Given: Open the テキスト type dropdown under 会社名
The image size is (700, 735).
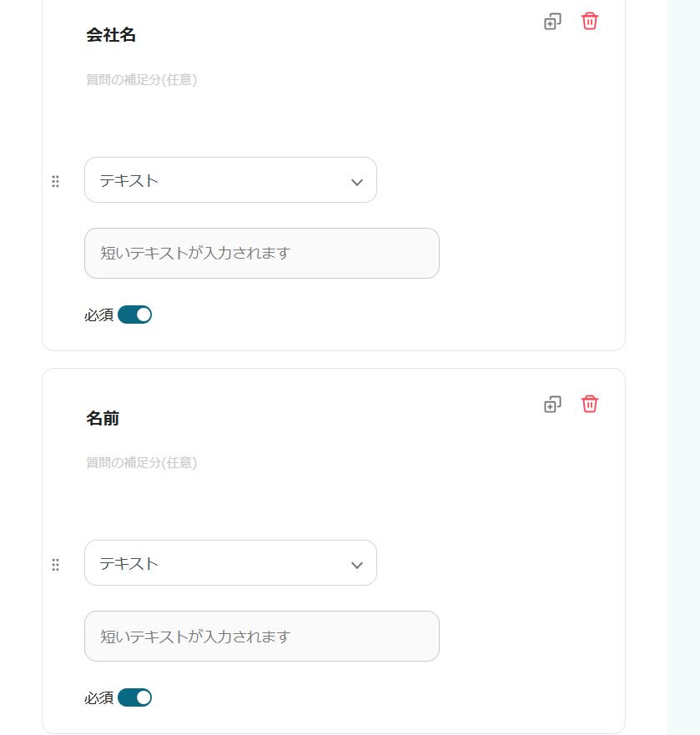Looking at the screenshot, I should tap(229, 180).
